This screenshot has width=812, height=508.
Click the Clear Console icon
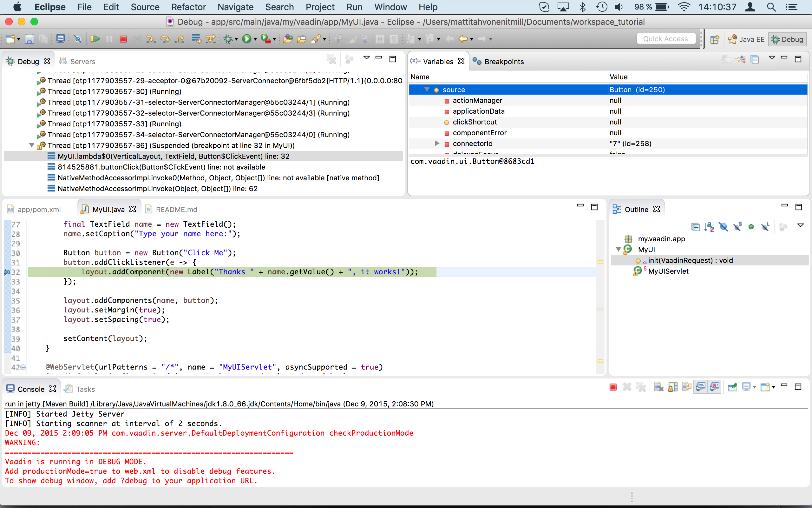click(659, 387)
